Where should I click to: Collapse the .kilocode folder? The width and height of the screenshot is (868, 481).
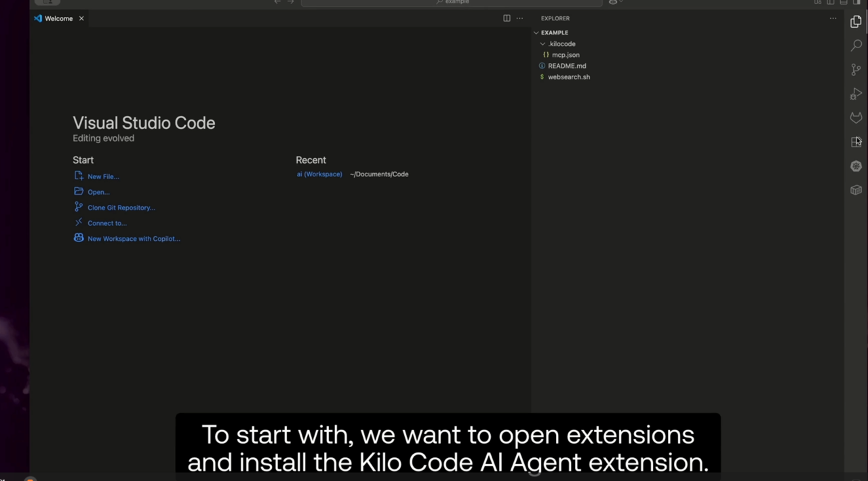click(542, 44)
